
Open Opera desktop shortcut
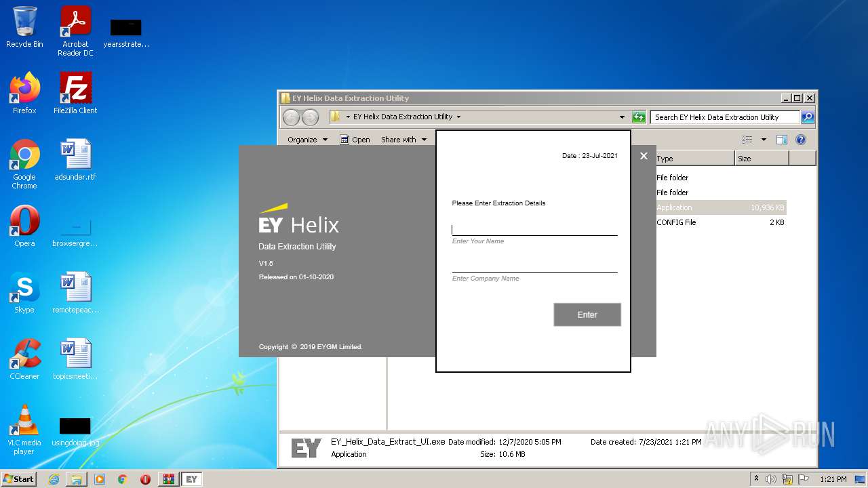24,226
